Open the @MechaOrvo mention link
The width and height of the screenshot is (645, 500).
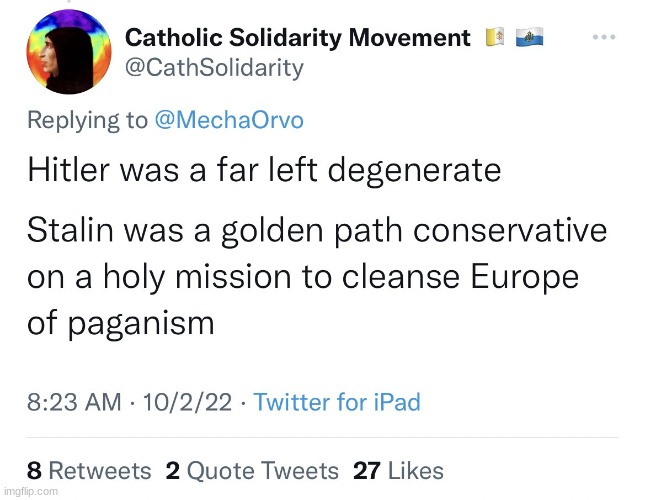(x=229, y=121)
